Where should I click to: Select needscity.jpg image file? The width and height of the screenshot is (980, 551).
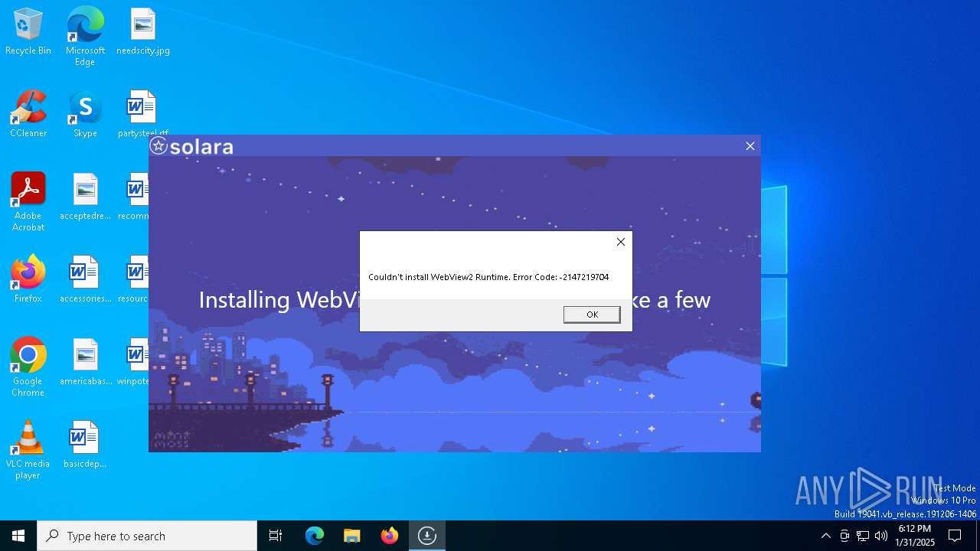point(143,32)
